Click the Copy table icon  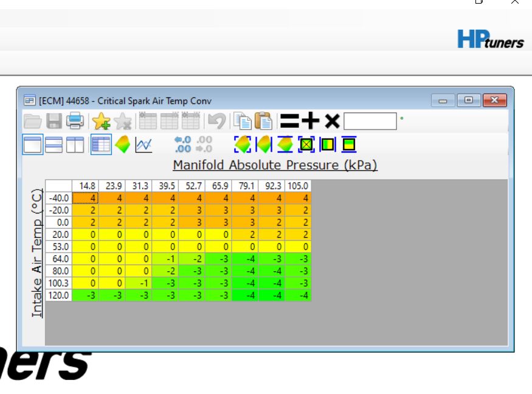click(x=243, y=121)
